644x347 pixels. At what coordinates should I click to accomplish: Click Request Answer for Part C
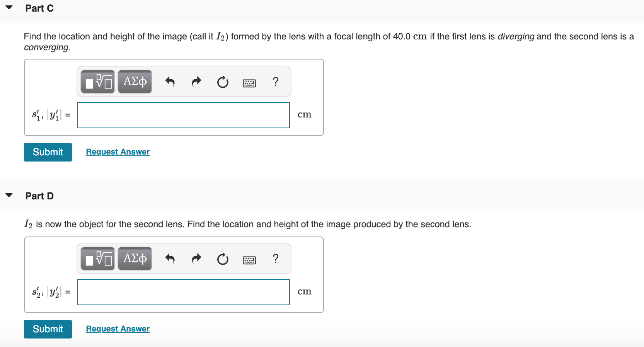coord(117,151)
